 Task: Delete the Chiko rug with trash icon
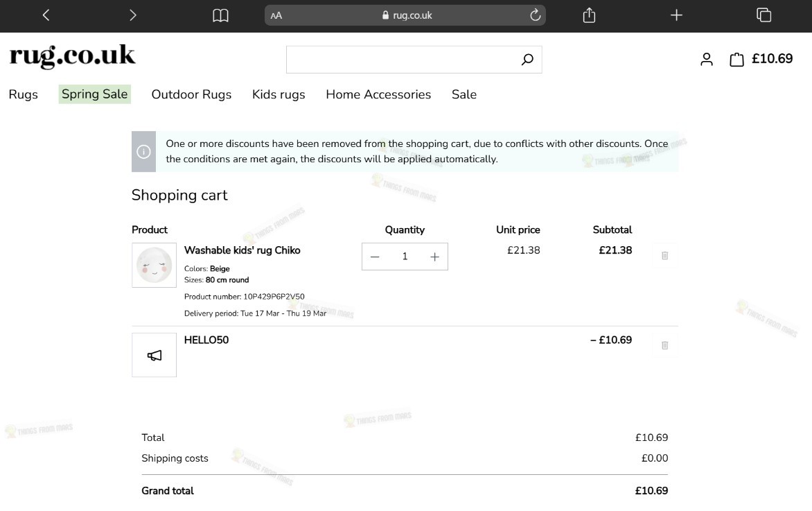(x=665, y=255)
